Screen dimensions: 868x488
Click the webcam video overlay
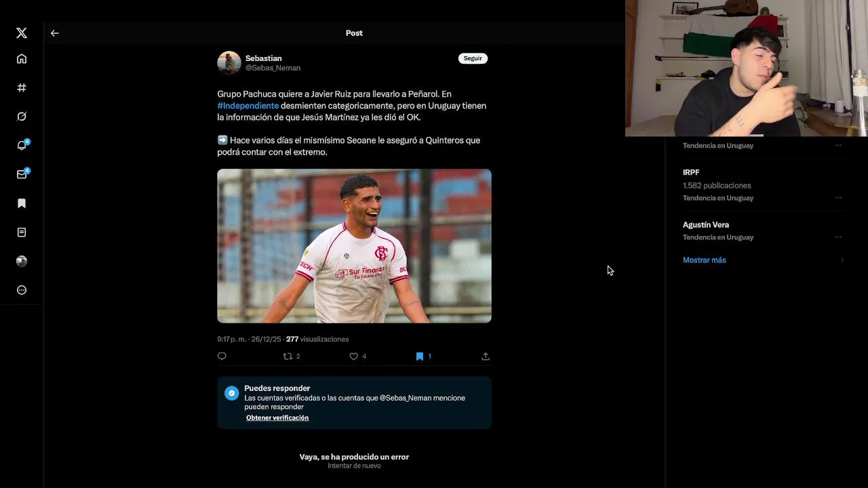pos(747,68)
